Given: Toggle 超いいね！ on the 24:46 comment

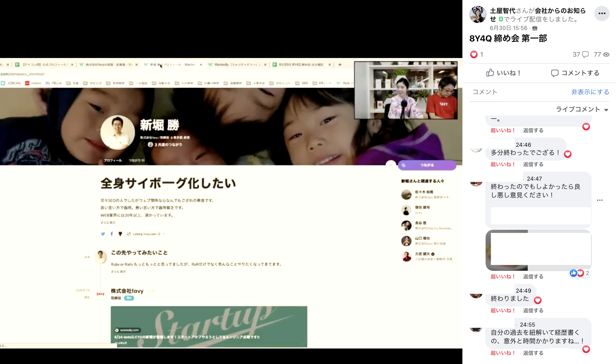Looking at the screenshot, I should (503, 164).
